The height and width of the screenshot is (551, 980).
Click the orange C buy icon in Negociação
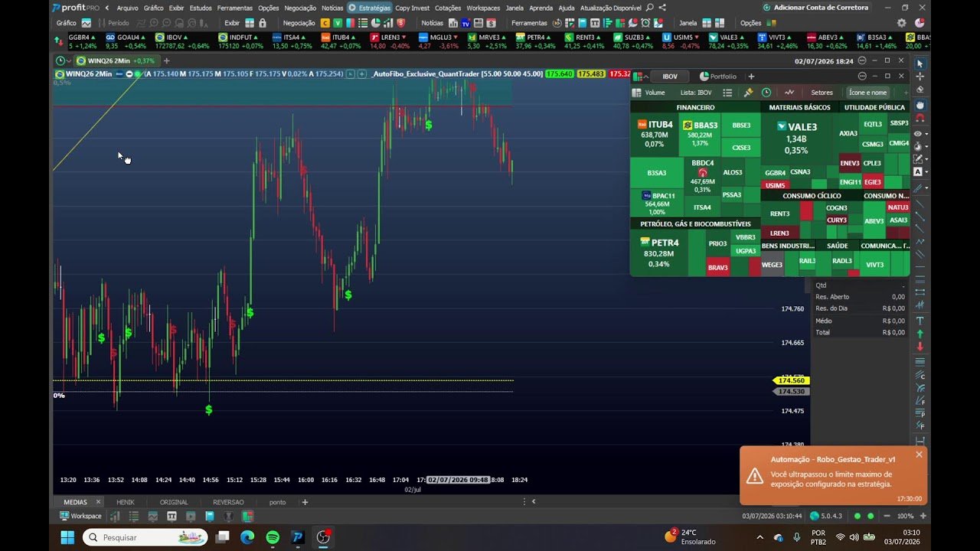coord(325,23)
